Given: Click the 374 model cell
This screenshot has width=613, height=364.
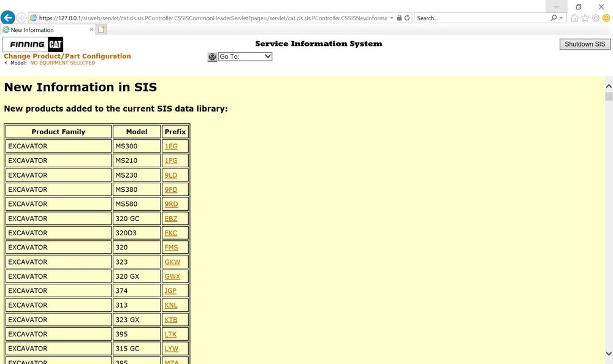Looking at the screenshot, I should (137, 291).
